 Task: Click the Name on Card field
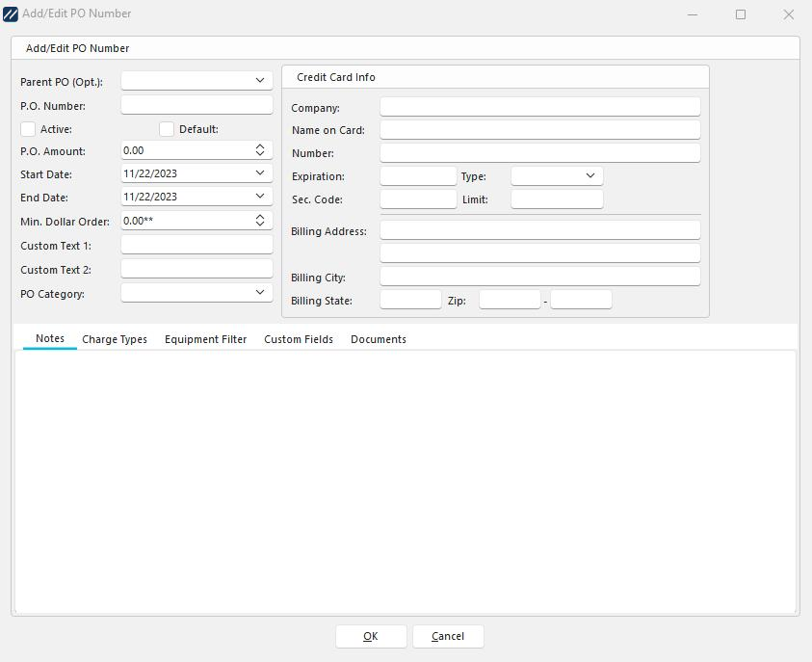coord(540,129)
